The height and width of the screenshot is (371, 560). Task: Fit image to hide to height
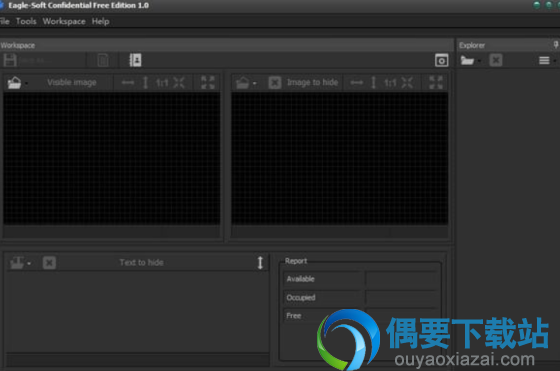pos(374,82)
